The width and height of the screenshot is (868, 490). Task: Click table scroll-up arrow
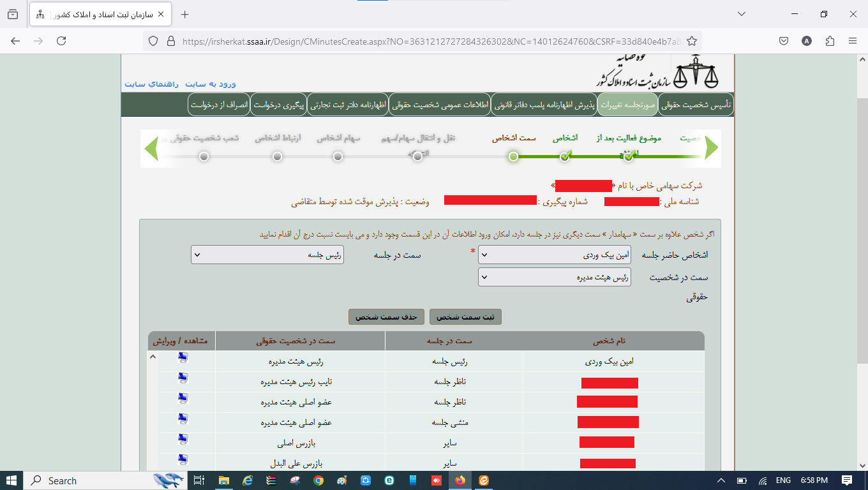[x=153, y=357]
